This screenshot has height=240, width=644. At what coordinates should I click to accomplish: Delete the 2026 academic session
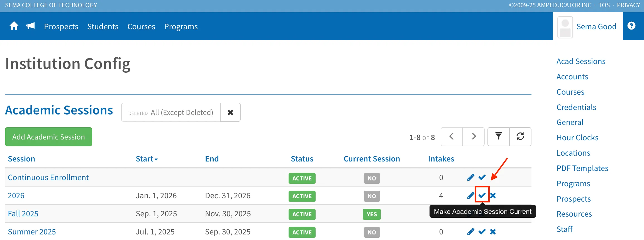tap(493, 195)
